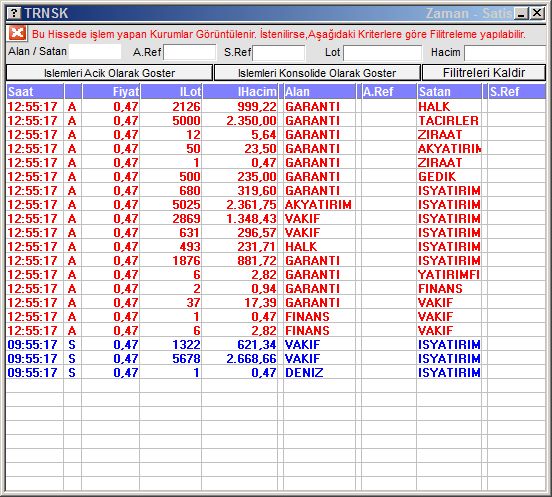Select seller YATIRIMFI cell
The width and height of the screenshot is (552, 497).
[449, 275]
